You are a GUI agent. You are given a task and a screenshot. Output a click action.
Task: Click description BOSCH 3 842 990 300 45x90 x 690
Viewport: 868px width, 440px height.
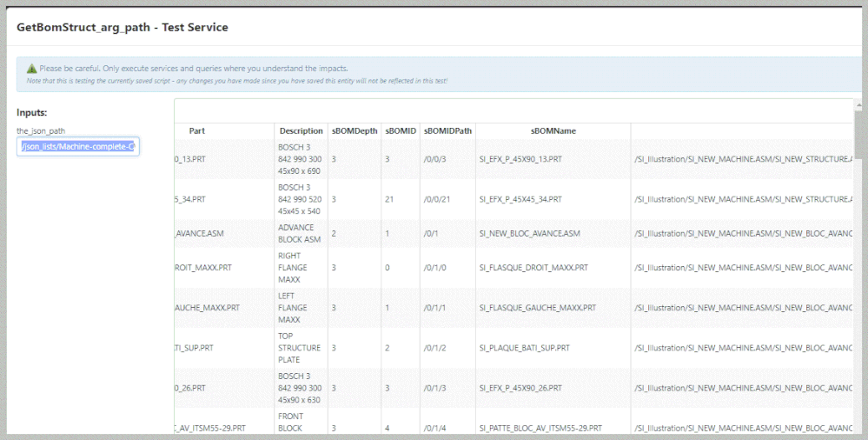point(300,159)
